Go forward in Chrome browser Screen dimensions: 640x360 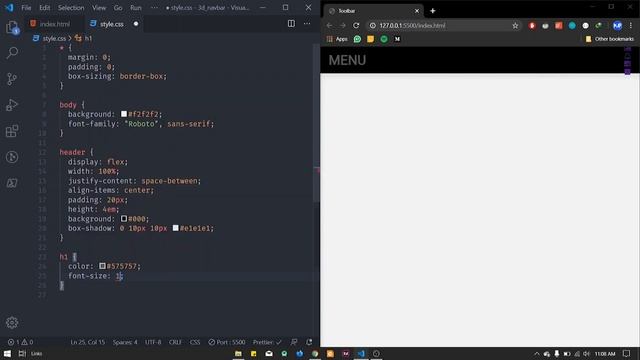coord(343,25)
